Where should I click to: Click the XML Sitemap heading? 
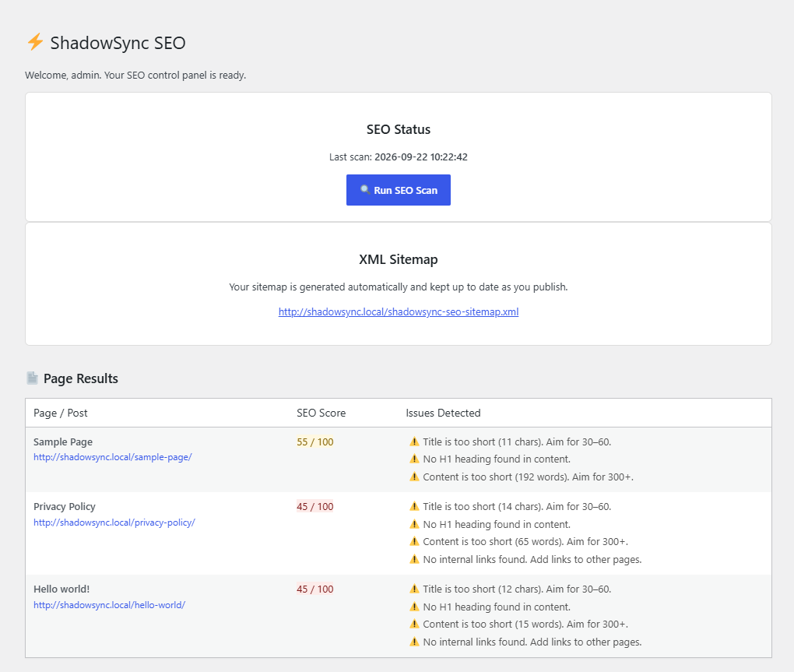[x=399, y=259]
